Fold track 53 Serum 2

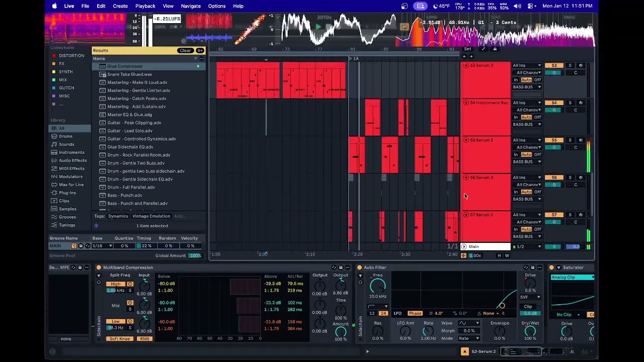[466, 66]
